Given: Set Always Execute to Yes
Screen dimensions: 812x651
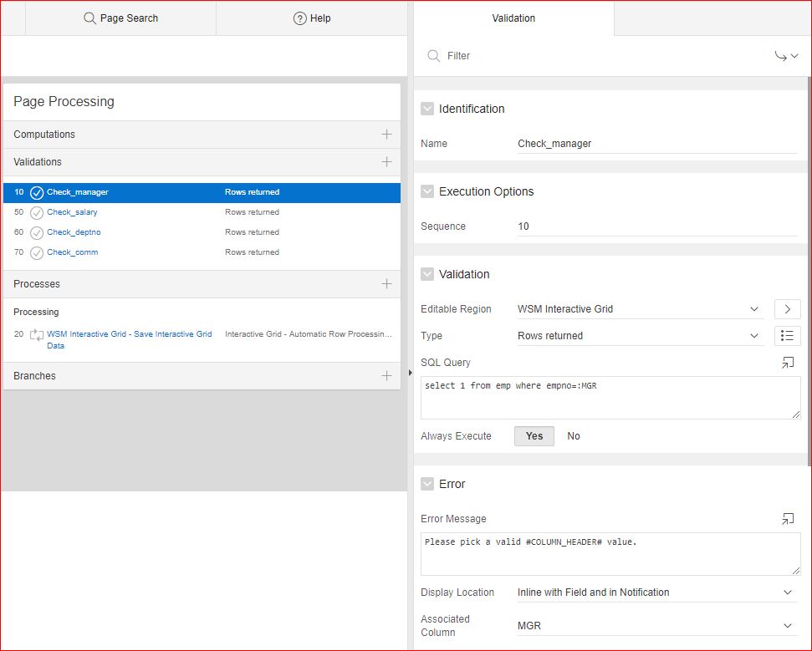Looking at the screenshot, I should coord(534,436).
